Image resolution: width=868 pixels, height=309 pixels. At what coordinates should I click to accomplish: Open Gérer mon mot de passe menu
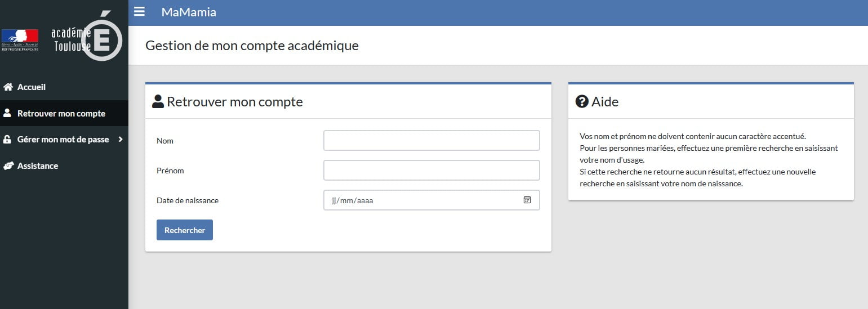[x=64, y=140]
